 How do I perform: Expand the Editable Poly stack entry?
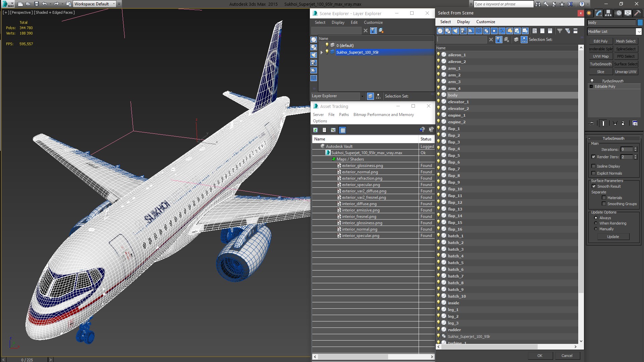pos(591,86)
